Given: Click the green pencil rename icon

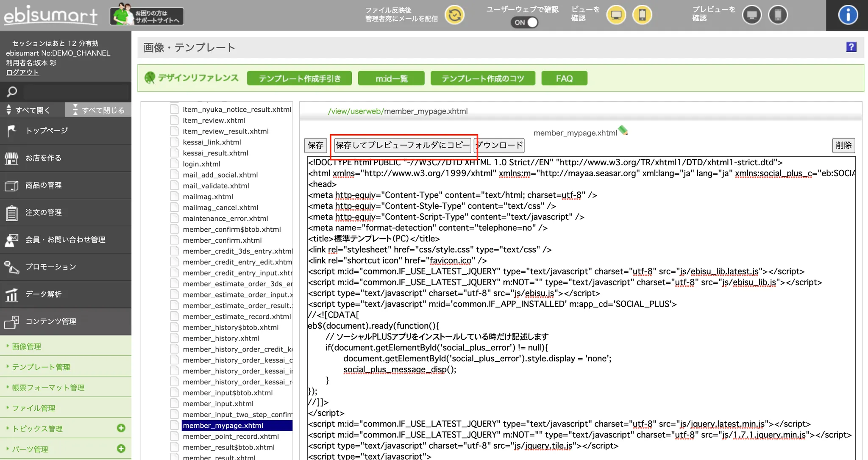Looking at the screenshot, I should 623,130.
